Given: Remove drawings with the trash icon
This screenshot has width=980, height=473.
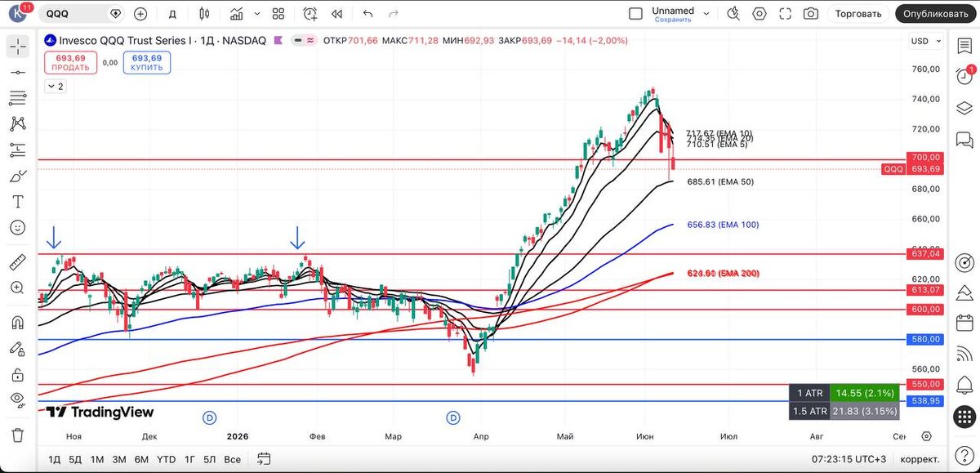Looking at the screenshot, I should tap(17, 435).
